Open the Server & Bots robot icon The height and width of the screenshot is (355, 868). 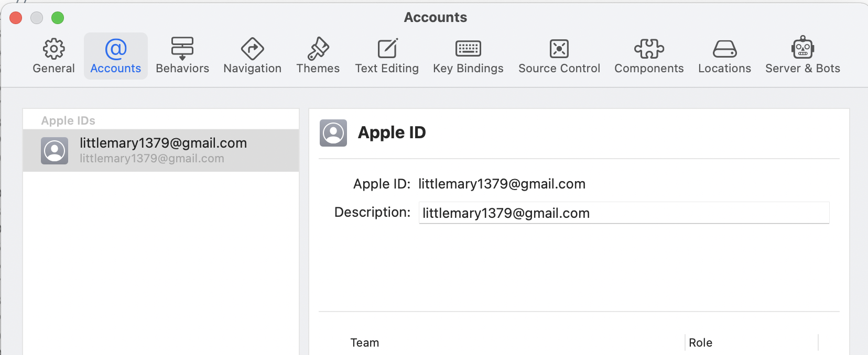point(802,48)
